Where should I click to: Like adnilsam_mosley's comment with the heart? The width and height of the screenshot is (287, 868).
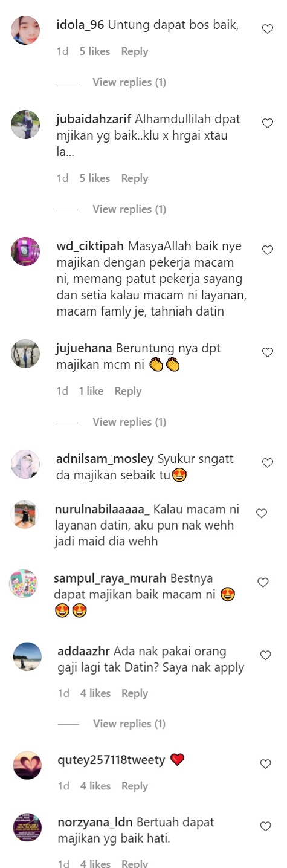268,463
